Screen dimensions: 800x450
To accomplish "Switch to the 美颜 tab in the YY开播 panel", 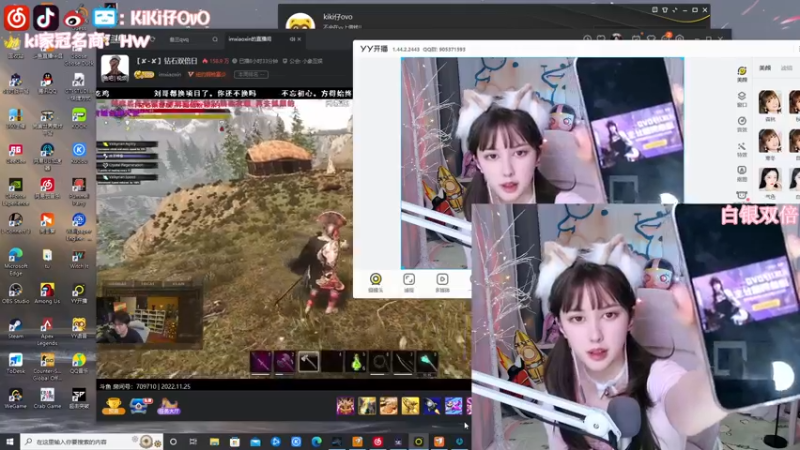I will coord(765,68).
